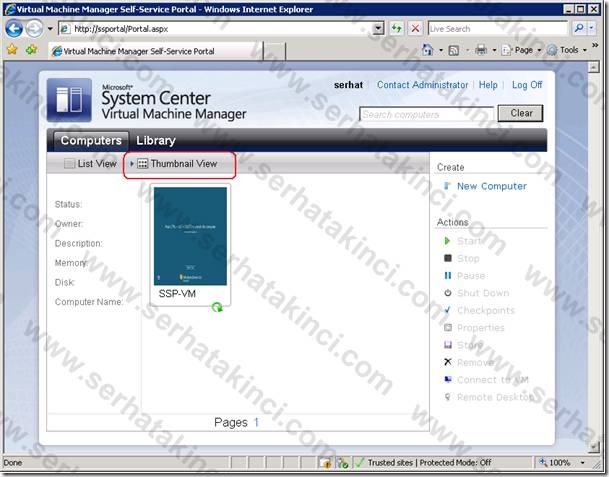The height and width of the screenshot is (477, 609).
Task: Select the SSP-VM thumbnail image
Action: coord(190,236)
